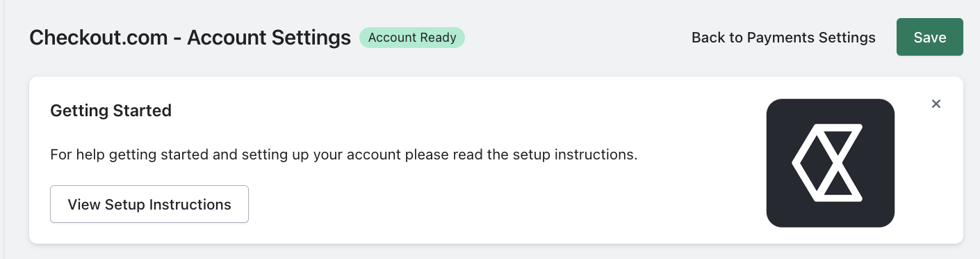Read the setup instructions via the outlined button

click(x=149, y=204)
